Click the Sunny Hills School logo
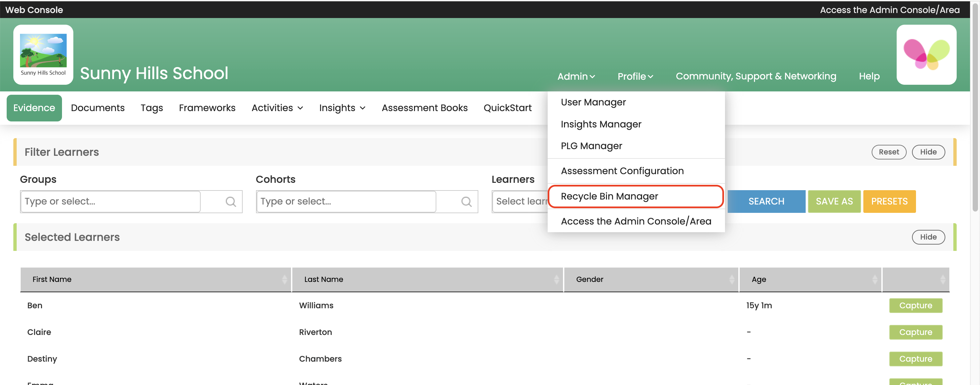The width and height of the screenshot is (980, 385). point(43,54)
